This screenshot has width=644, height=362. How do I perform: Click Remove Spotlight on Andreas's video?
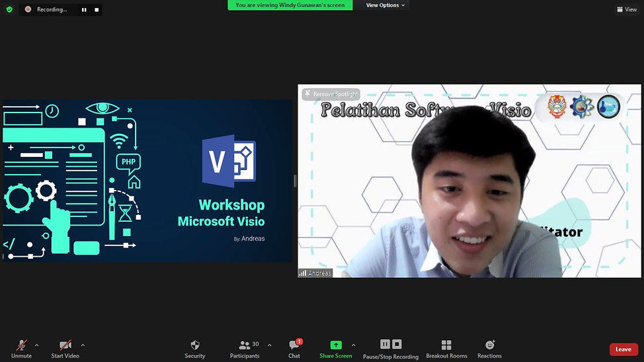(331, 94)
